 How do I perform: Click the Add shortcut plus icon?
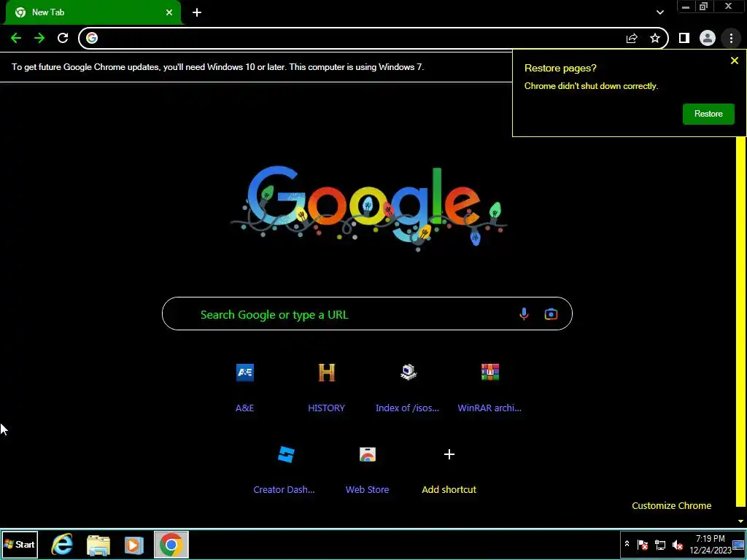click(x=449, y=454)
